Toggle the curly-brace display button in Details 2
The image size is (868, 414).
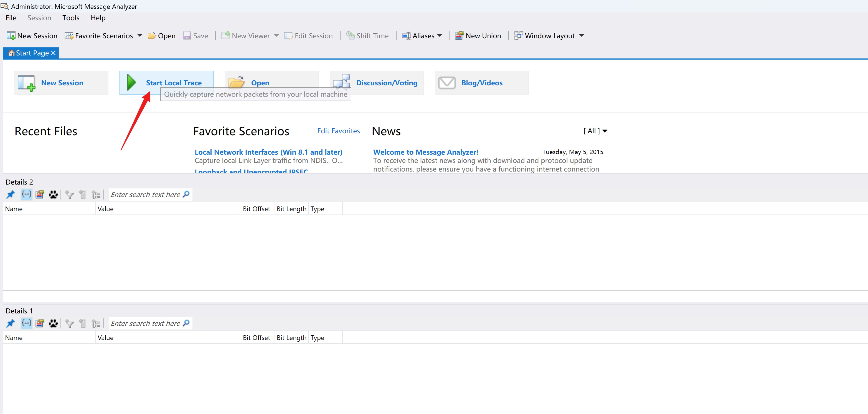27,194
